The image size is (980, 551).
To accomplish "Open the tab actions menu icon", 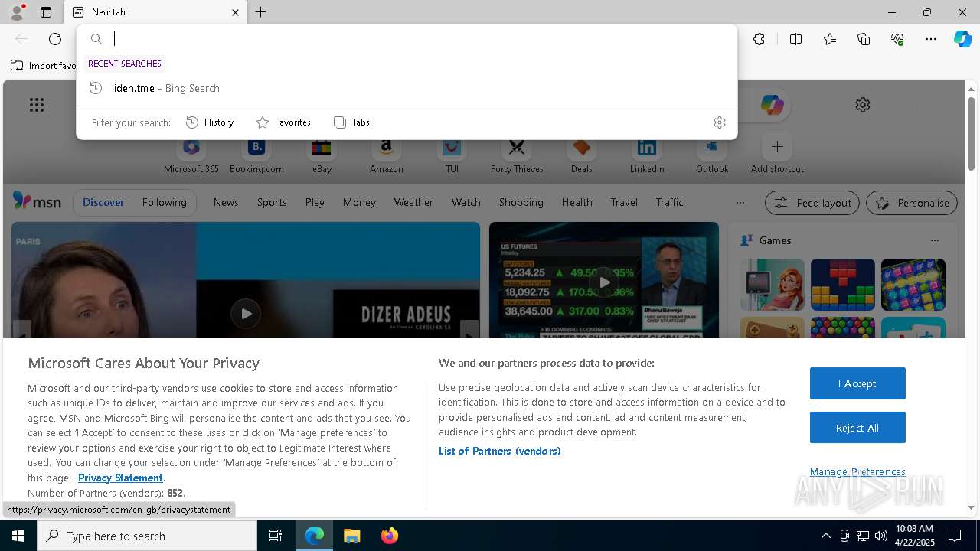I will click(x=46, y=12).
